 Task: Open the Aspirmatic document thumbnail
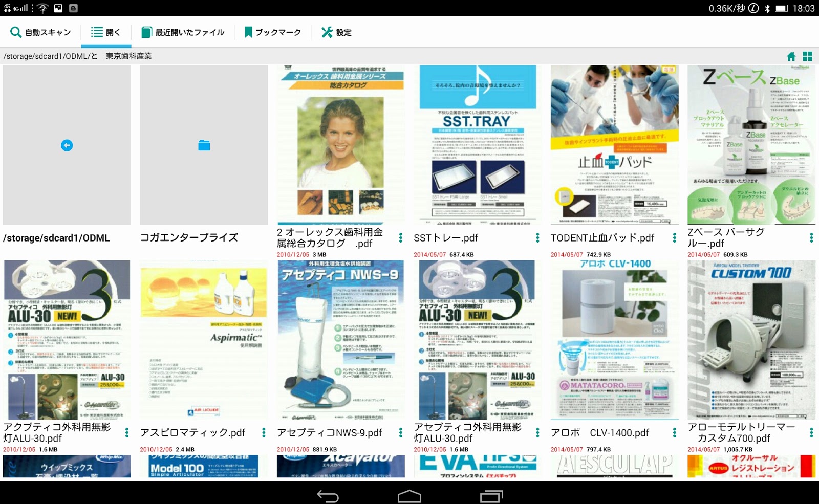click(x=204, y=340)
